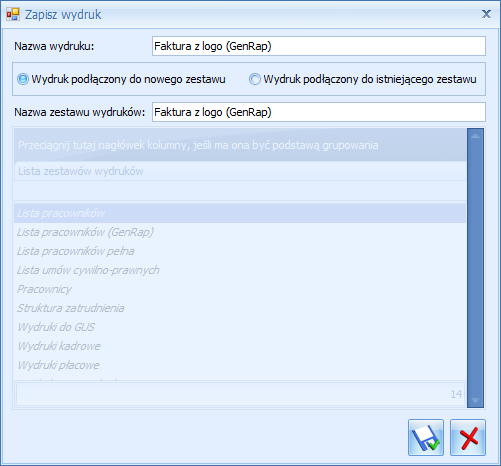Image resolution: width=501 pixels, height=466 pixels.
Task: Select the Lista umów cywilno-prawnych row
Action: click(240, 270)
